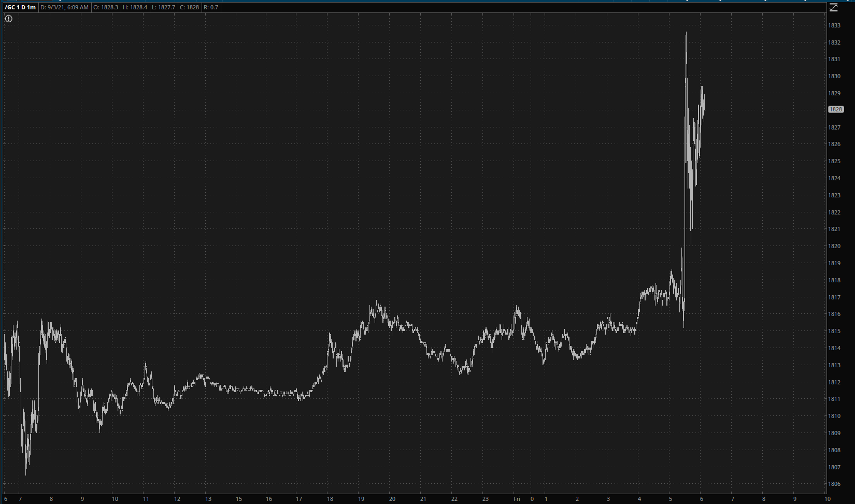Image resolution: width=855 pixels, height=504 pixels.
Task: Click the chart's lowest price point near 1807
Action: [x=26, y=472]
